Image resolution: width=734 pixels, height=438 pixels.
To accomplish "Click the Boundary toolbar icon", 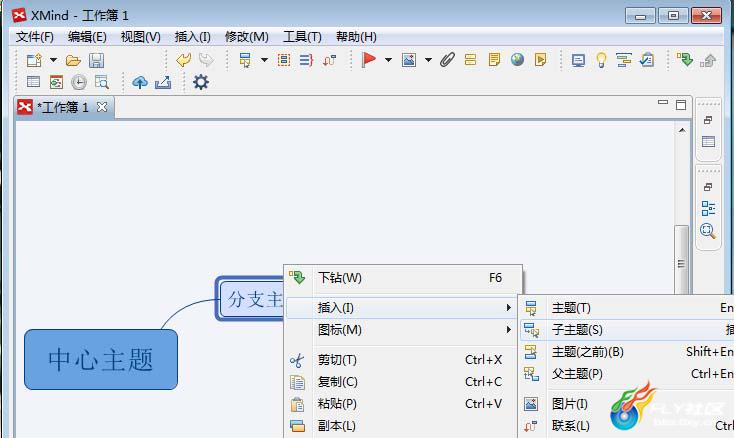I will [x=284, y=60].
